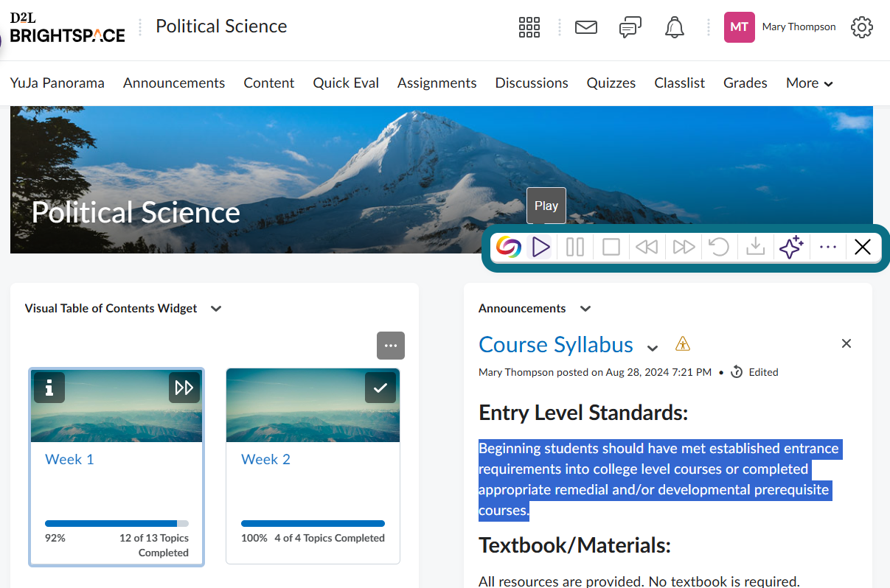Open Announcements in the navbar
Viewport: 890px width, 588px height.
[x=174, y=83]
